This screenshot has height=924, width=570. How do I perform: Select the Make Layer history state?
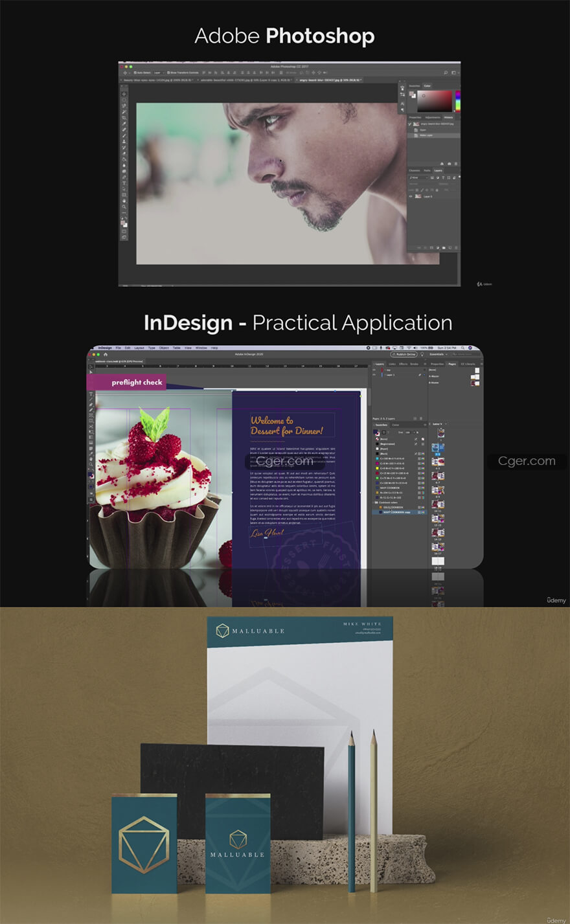point(434,135)
